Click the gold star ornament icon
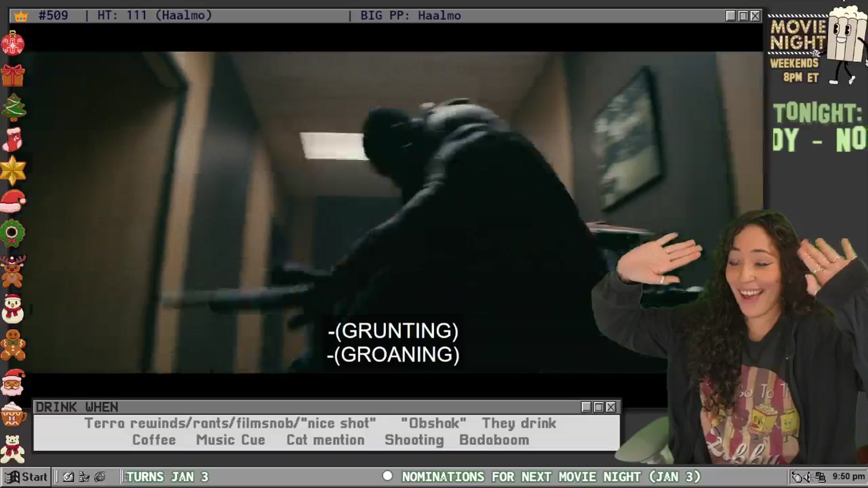 [13, 170]
